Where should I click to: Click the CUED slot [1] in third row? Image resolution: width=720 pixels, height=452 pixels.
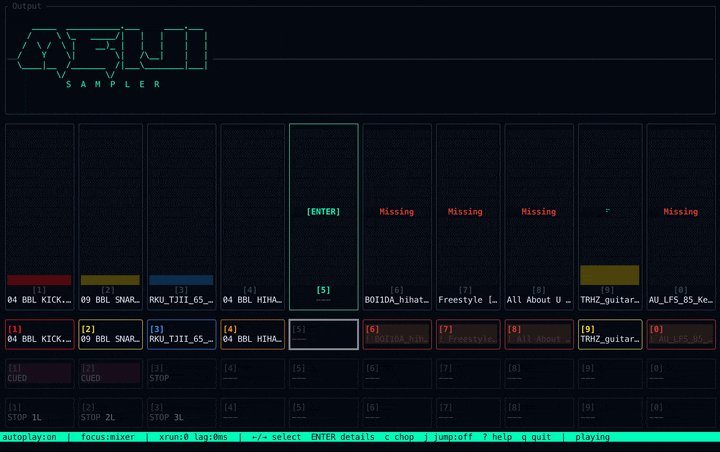(x=39, y=373)
